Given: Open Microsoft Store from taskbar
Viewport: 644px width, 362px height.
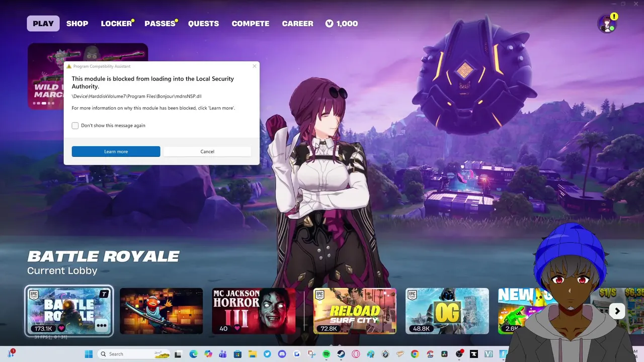Looking at the screenshot, I should pos(237,354).
